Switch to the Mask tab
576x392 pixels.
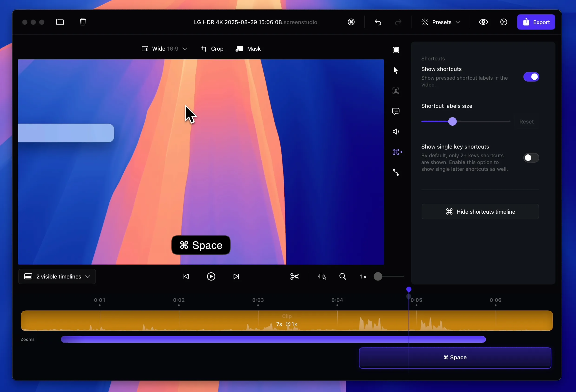point(248,49)
